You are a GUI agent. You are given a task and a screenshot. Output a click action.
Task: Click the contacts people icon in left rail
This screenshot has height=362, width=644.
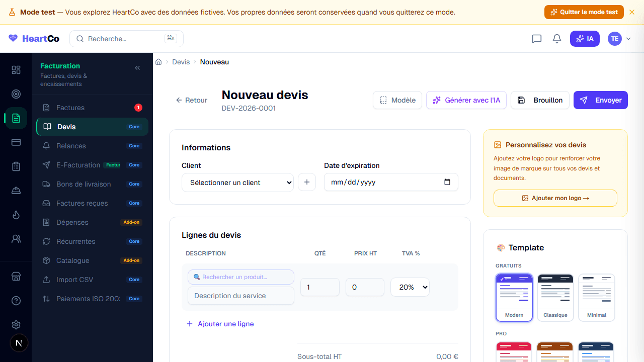[x=16, y=239]
